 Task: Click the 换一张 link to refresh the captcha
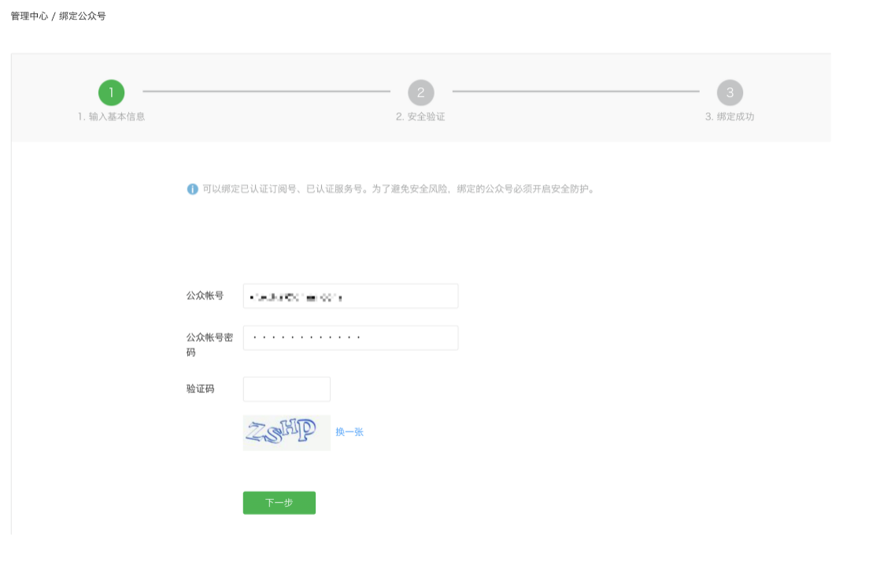click(x=349, y=432)
